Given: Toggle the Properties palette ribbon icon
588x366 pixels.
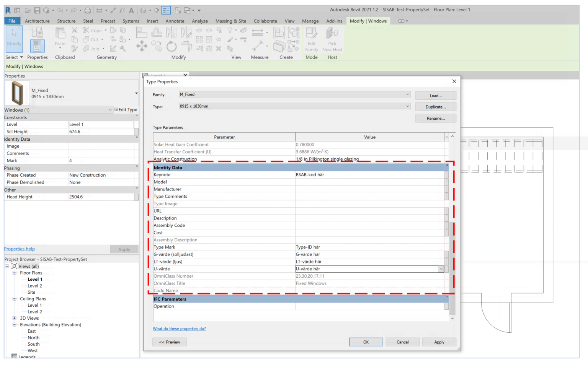Looking at the screenshot, I should [x=37, y=46].
